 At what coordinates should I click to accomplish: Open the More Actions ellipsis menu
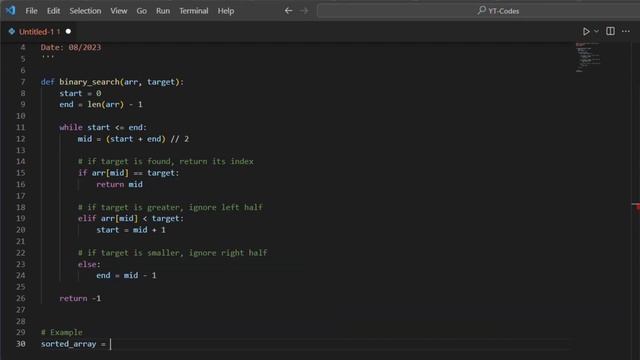[x=626, y=31]
